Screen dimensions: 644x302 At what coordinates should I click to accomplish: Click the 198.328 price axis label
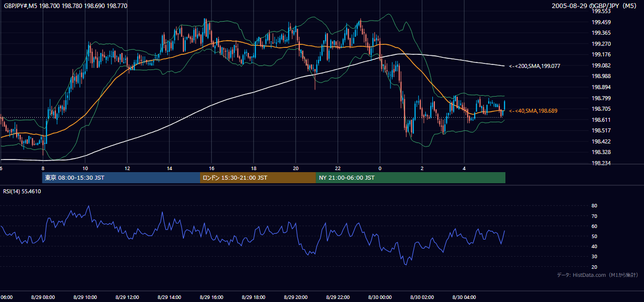[x=601, y=152]
